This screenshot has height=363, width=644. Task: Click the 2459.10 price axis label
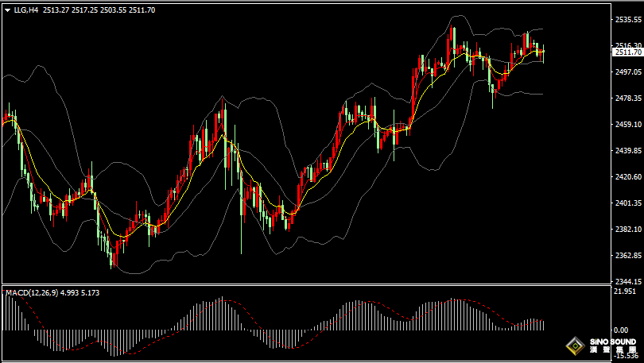[627, 125]
